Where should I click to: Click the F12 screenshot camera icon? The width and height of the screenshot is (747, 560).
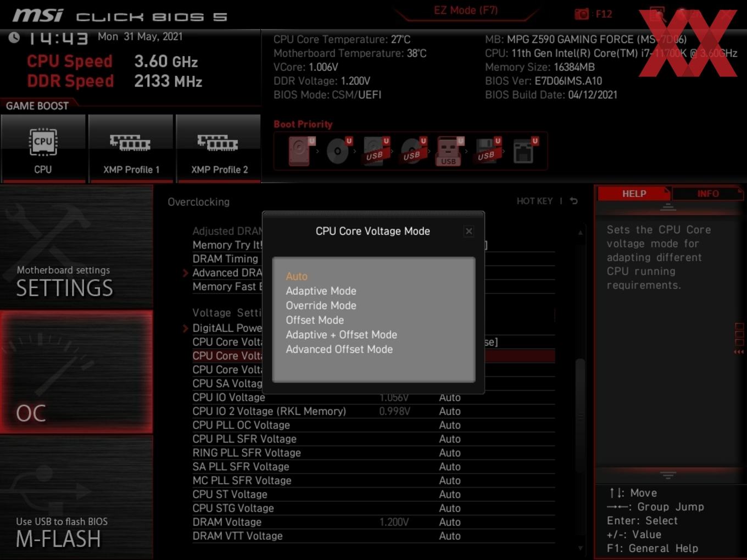click(x=581, y=14)
